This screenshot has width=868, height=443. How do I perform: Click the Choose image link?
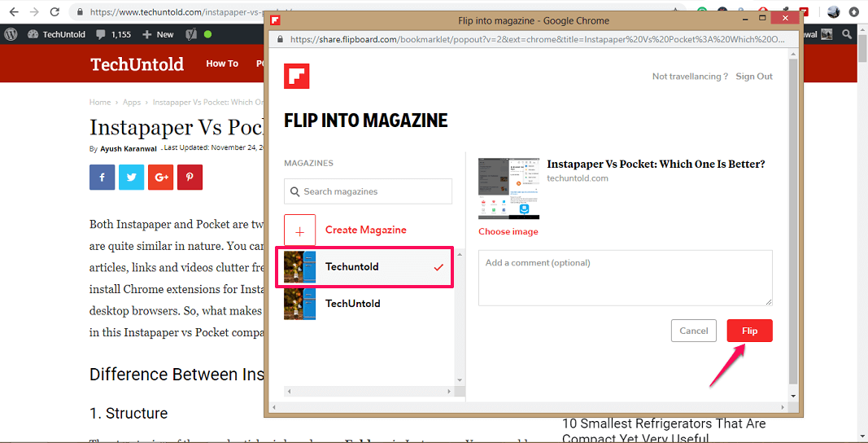click(x=508, y=232)
